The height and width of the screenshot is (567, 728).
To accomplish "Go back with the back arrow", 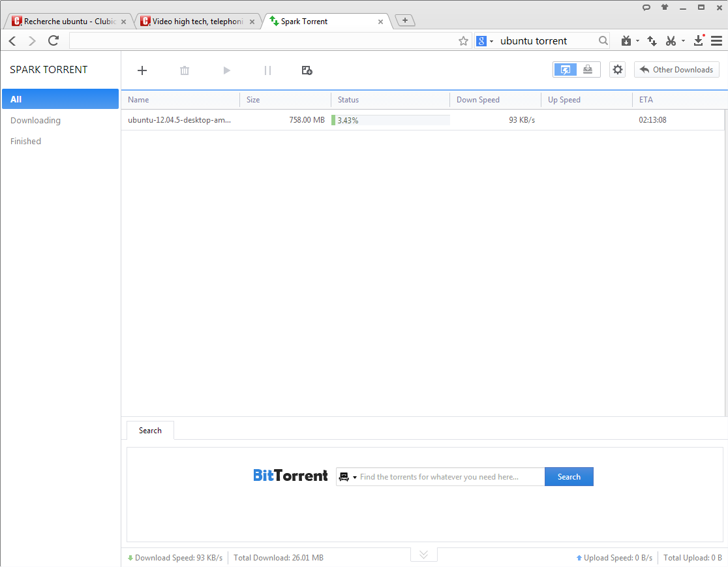I will tap(12, 41).
